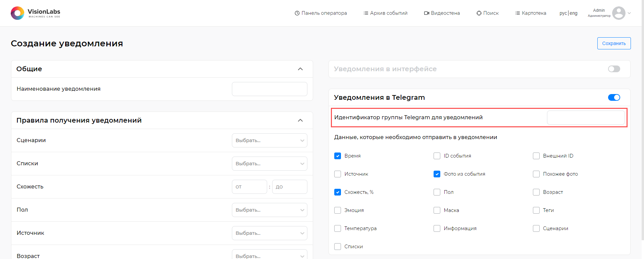The image size is (644, 259).
Task: Go to Картотека section
Action: 531,13
